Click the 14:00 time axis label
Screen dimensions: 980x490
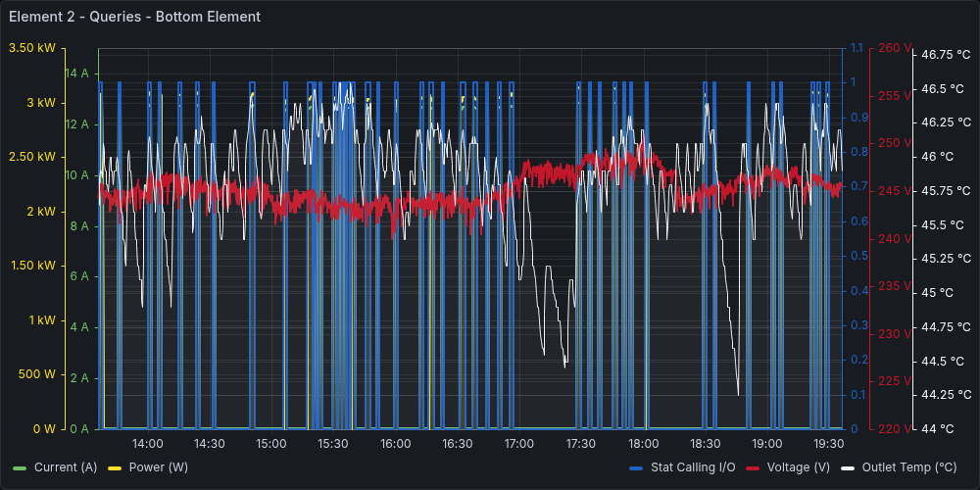[x=148, y=444]
